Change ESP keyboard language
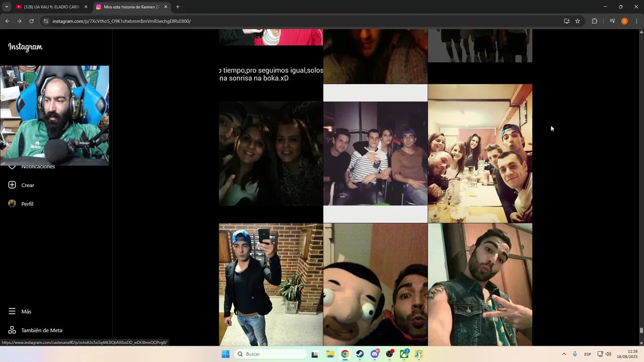 [x=588, y=354]
